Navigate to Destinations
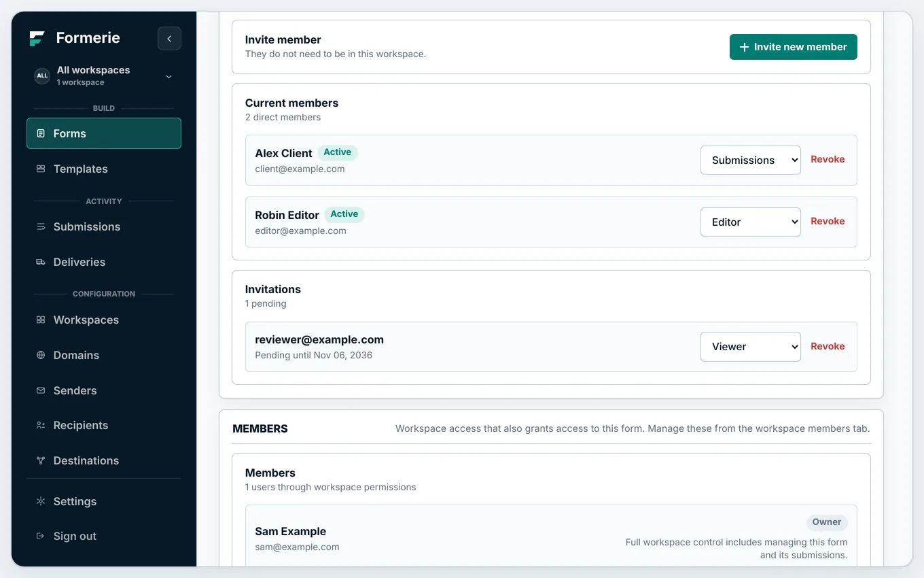Viewport: 924px width, 578px height. click(104, 460)
